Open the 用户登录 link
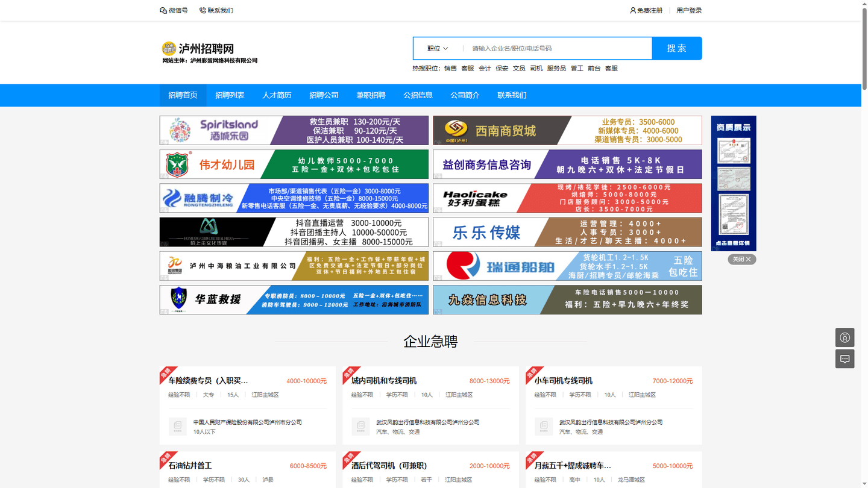The width and height of the screenshot is (868, 488). 689,10
